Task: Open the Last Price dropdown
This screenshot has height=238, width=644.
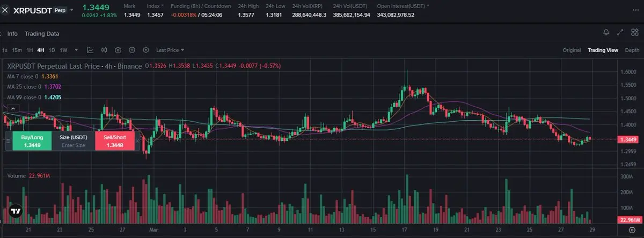Action: pos(170,50)
